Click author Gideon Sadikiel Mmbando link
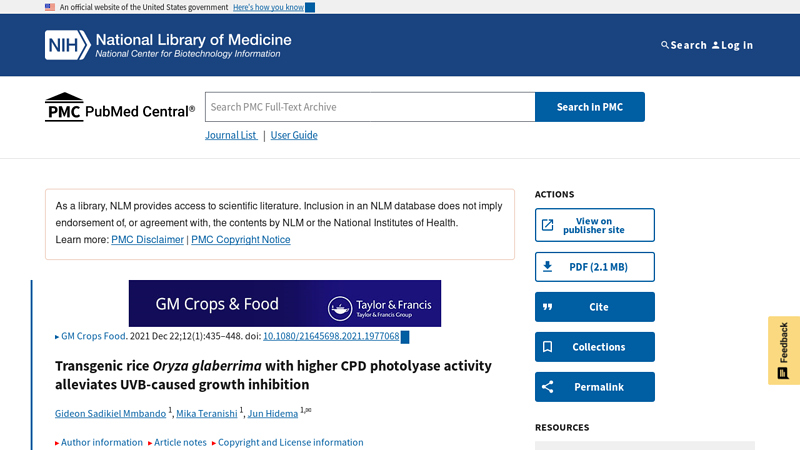 click(x=110, y=414)
